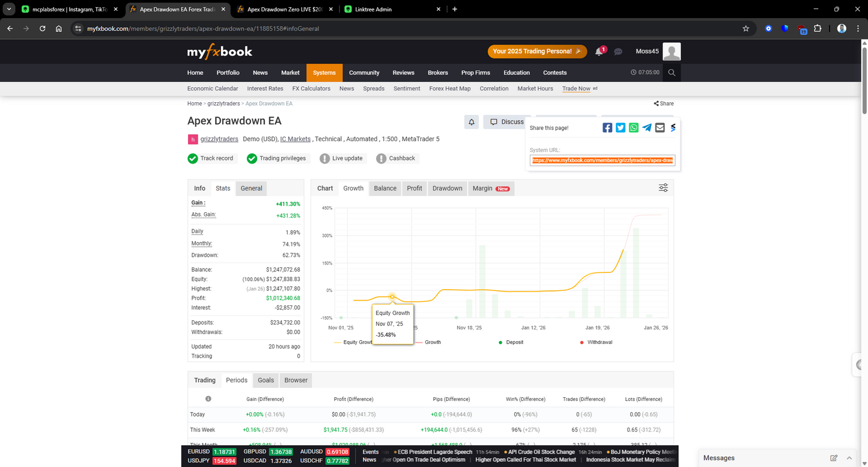This screenshot has width=868, height=467.
Task: Open the myfxbook search magnifier icon
Action: (672, 72)
